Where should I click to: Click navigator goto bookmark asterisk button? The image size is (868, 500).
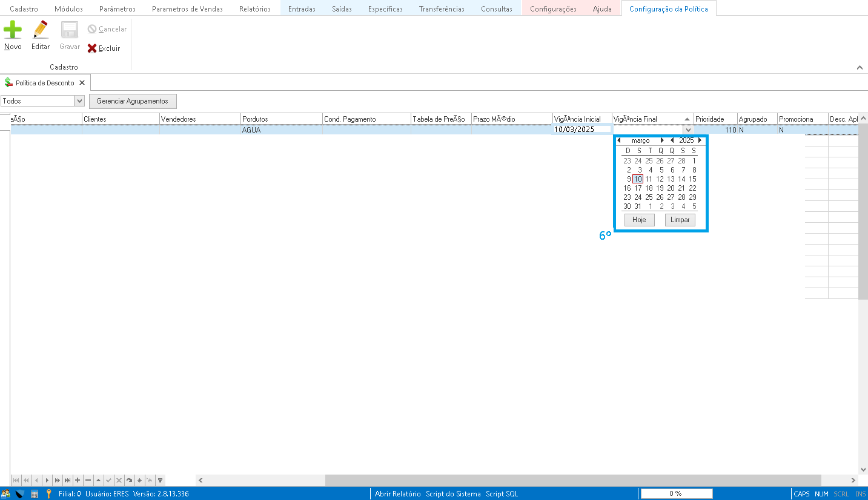coord(150,480)
